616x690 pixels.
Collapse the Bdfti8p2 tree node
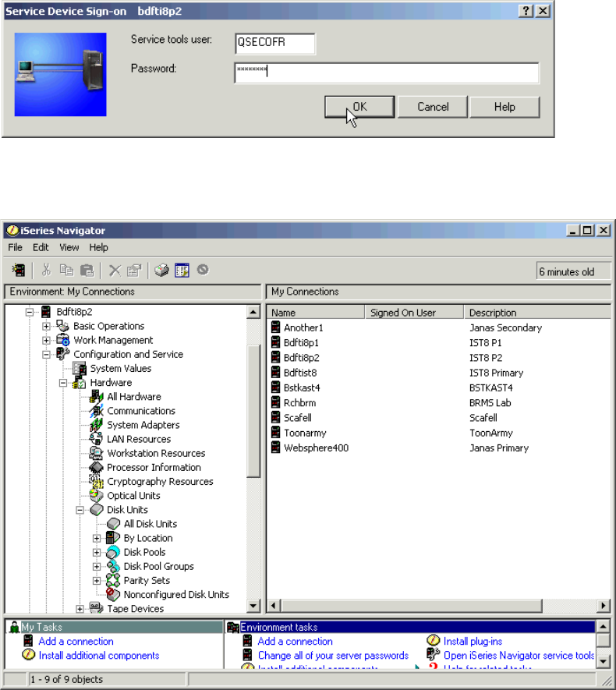(x=30, y=312)
